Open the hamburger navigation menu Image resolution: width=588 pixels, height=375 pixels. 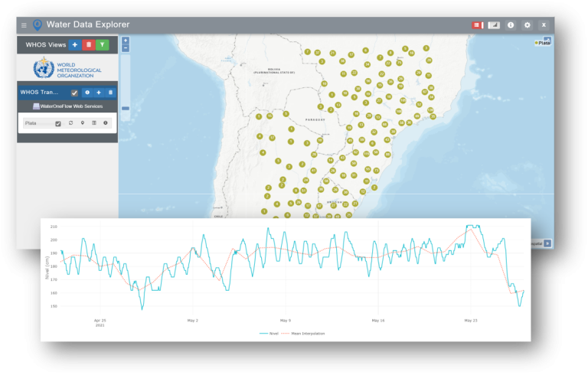24,25
